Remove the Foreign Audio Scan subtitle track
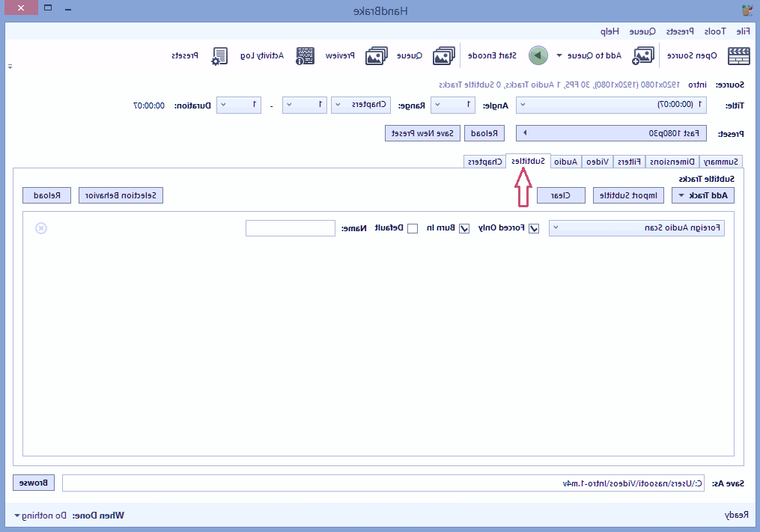The image size is (760, 532). point(41,228)
